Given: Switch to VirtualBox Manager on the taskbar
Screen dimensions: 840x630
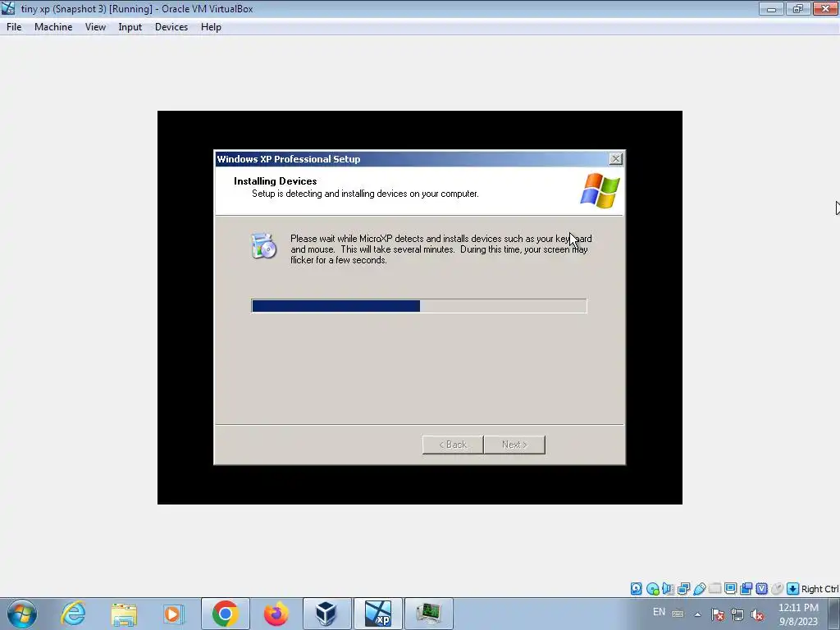Looking at the screenshot, I should [x=326, y=614].
